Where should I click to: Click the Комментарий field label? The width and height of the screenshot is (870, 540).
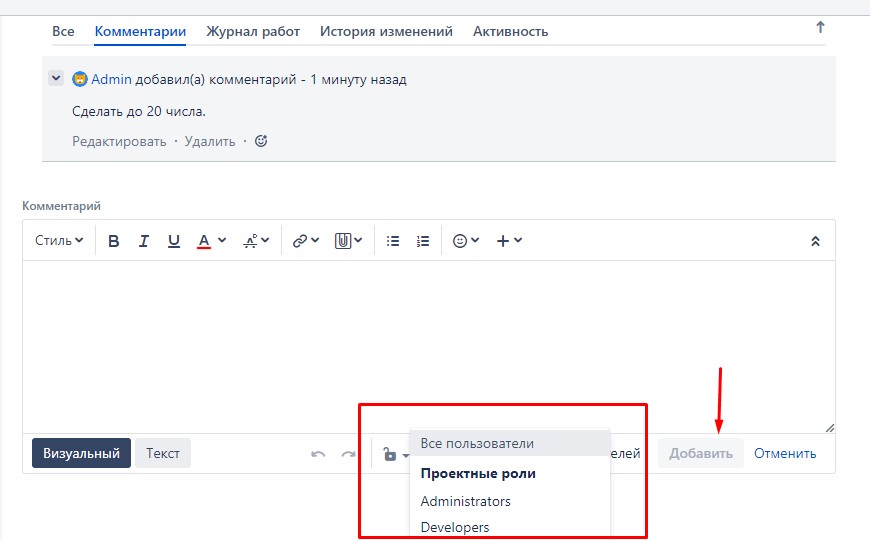point(62,206)
